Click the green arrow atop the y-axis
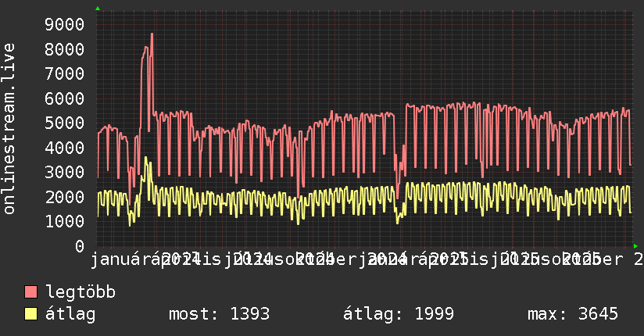 pyautogui.click(x=98, y=9)
